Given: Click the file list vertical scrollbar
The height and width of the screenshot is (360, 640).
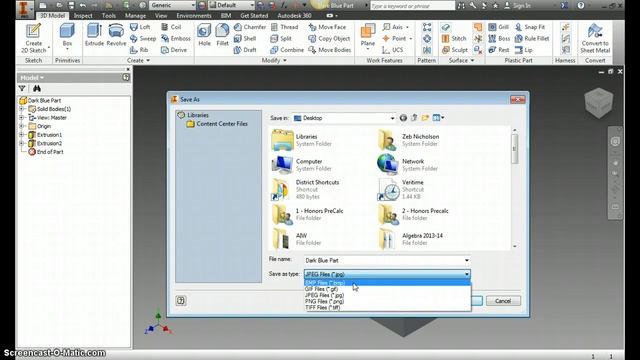Looking at the screenshot, I should point(514,188).
